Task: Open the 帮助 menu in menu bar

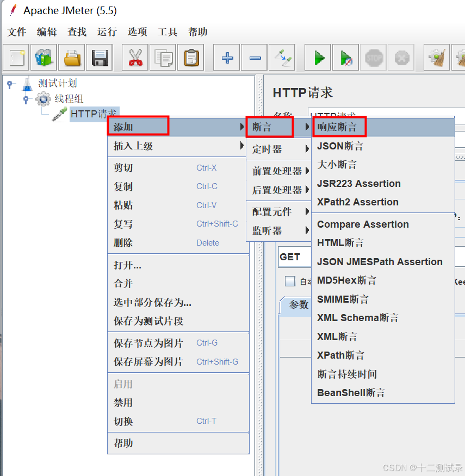Action: coord(197,32)
